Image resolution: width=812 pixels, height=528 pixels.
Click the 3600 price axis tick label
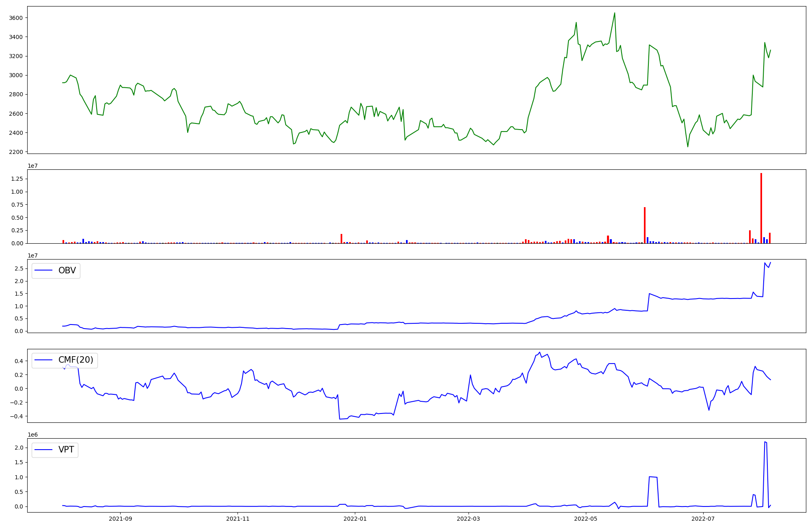click(16, 18)
